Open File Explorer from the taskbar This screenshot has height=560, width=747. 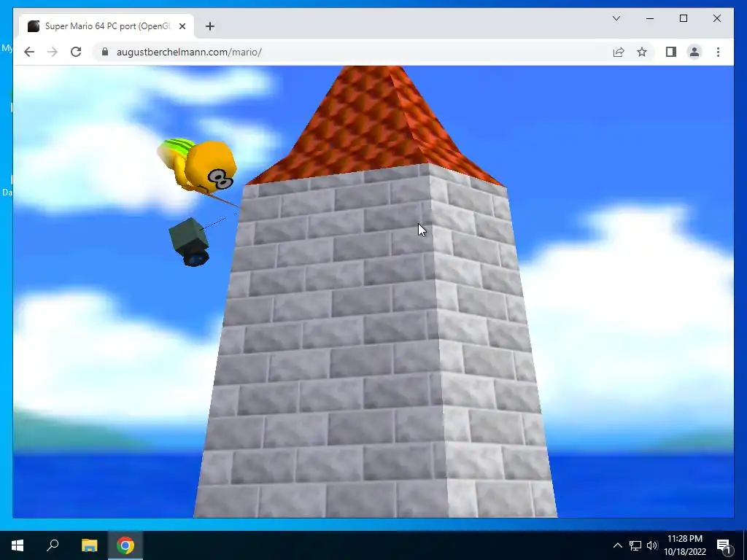(89, 545)
